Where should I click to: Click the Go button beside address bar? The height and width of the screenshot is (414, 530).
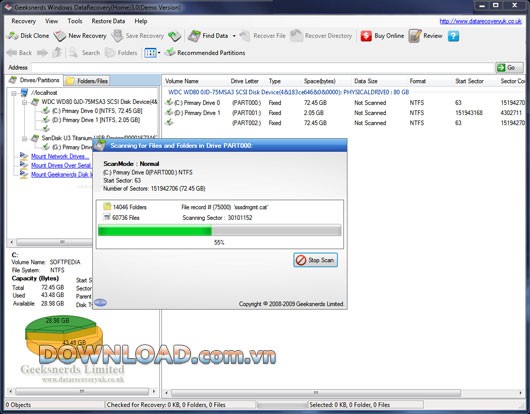coord(509,68)
